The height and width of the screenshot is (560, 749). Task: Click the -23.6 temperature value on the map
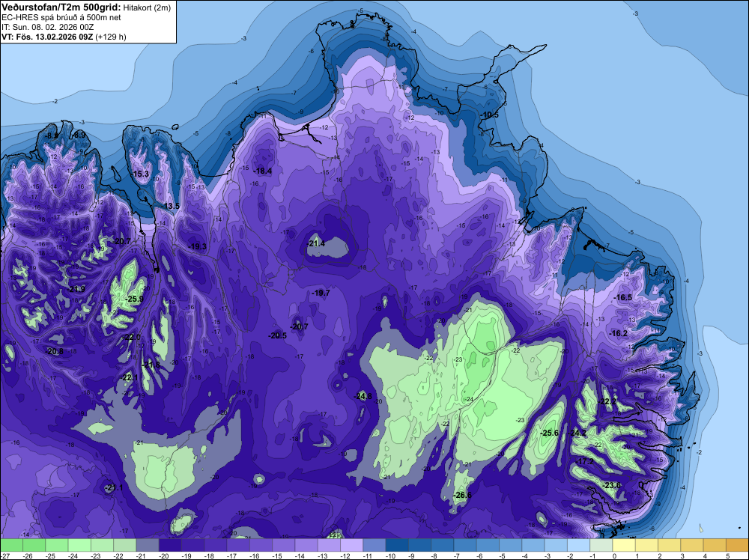coord(611,486)
